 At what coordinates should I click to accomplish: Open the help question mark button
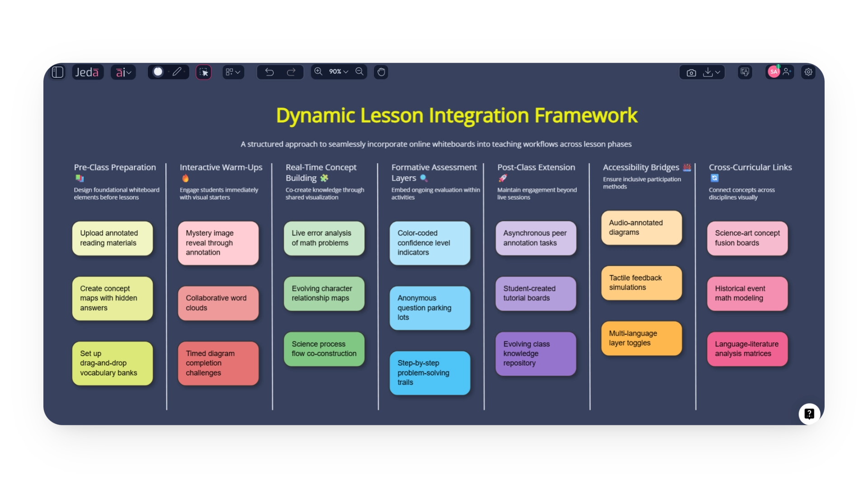point(809,414)
